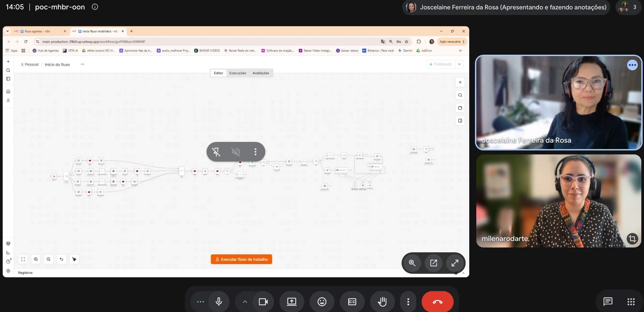The image size is (644, 312).
Task: Click the add-node plus button on canvas right
Action: [460, 82]
